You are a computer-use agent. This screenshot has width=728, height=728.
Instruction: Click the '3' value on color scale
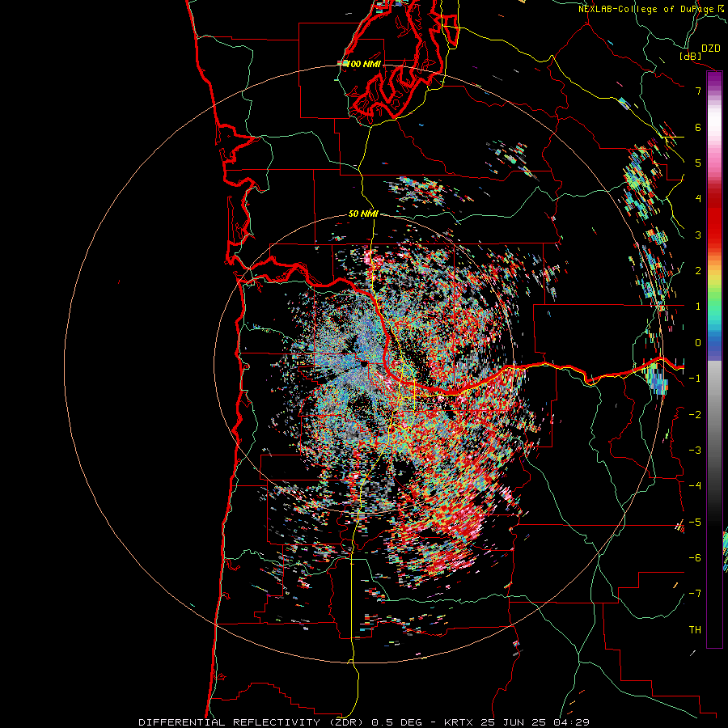[698, 235]
